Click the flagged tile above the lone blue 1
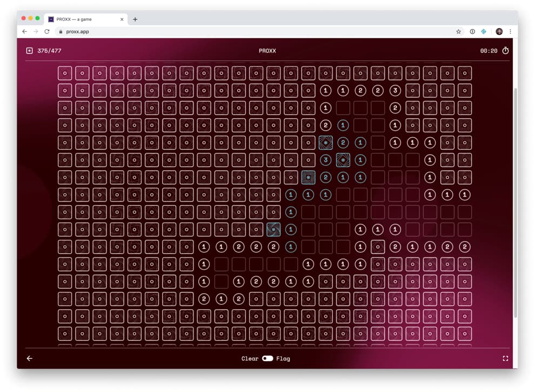Screen dimensions: 535x392 point(273,229)
